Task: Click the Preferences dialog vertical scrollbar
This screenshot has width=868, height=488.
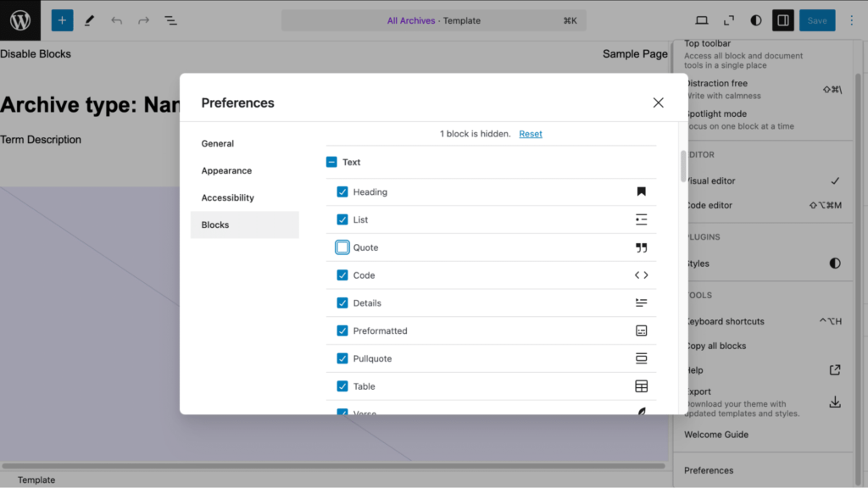Action: [683, 166]
